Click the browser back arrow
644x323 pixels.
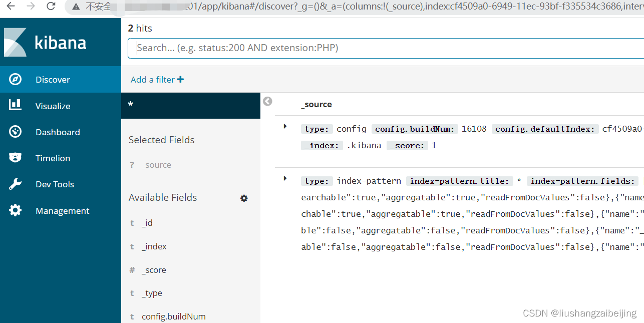point(11,7)
